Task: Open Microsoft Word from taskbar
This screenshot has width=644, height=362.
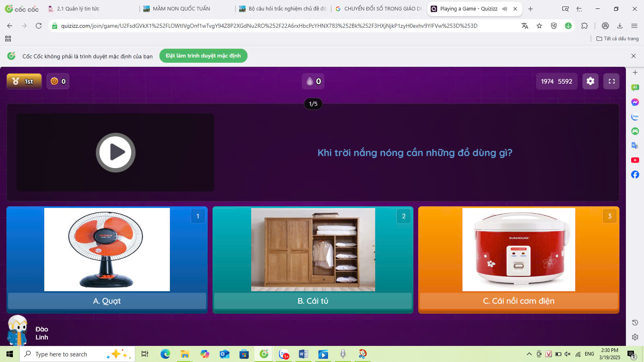Action: coord(303,354)
